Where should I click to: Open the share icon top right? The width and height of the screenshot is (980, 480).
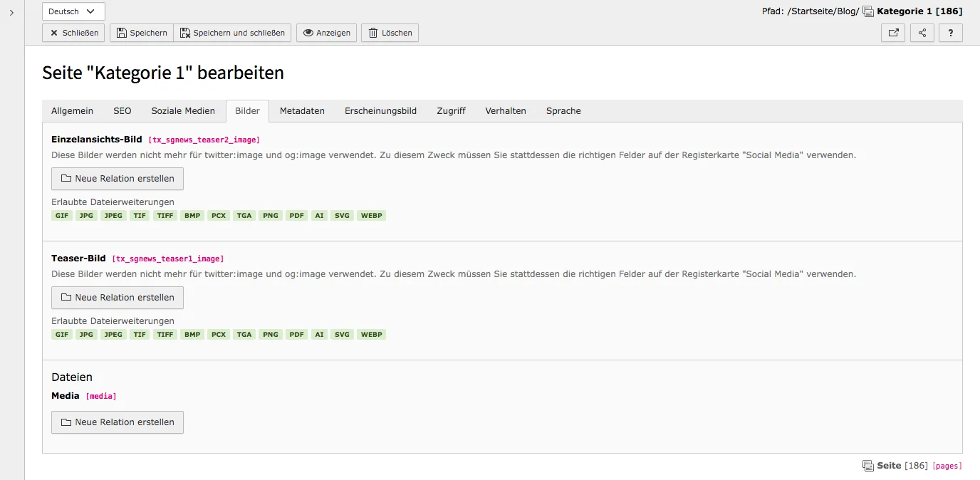pyautogui.click(x=922, y=32)
